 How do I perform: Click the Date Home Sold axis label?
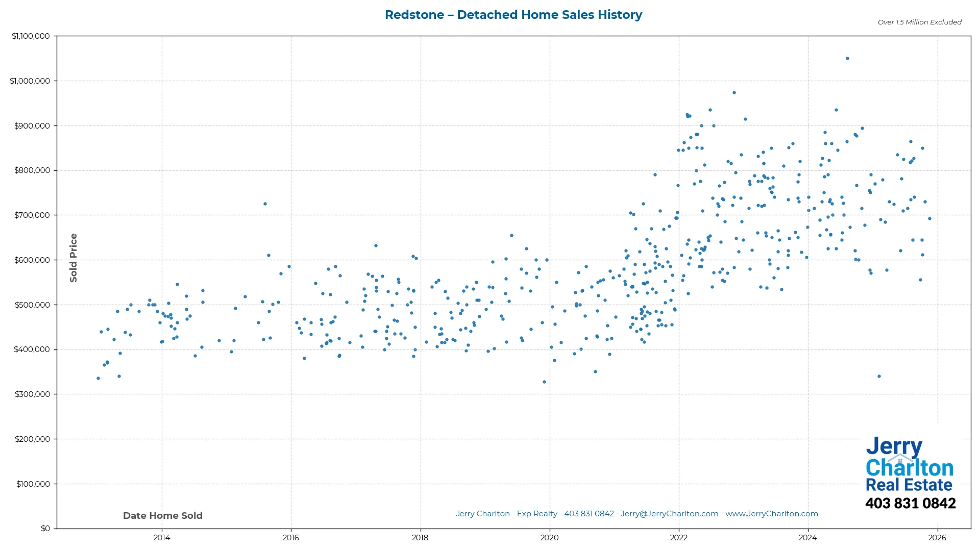coord(162,515)
